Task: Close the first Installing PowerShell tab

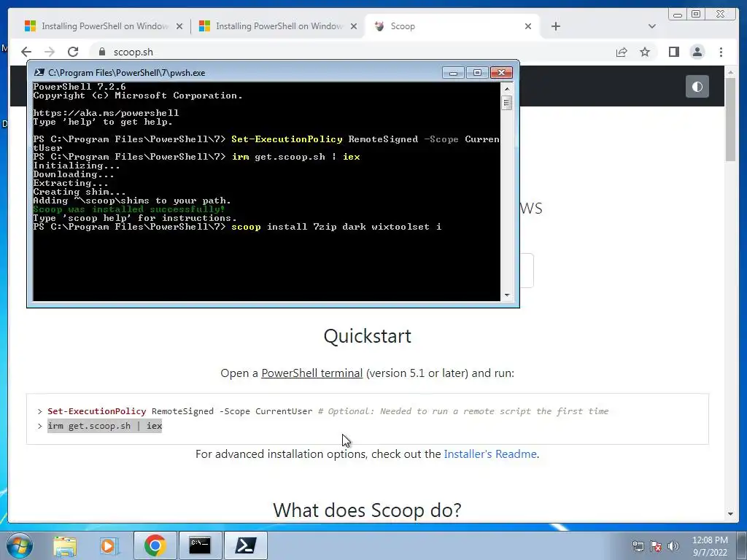Action: coord(179,26)
